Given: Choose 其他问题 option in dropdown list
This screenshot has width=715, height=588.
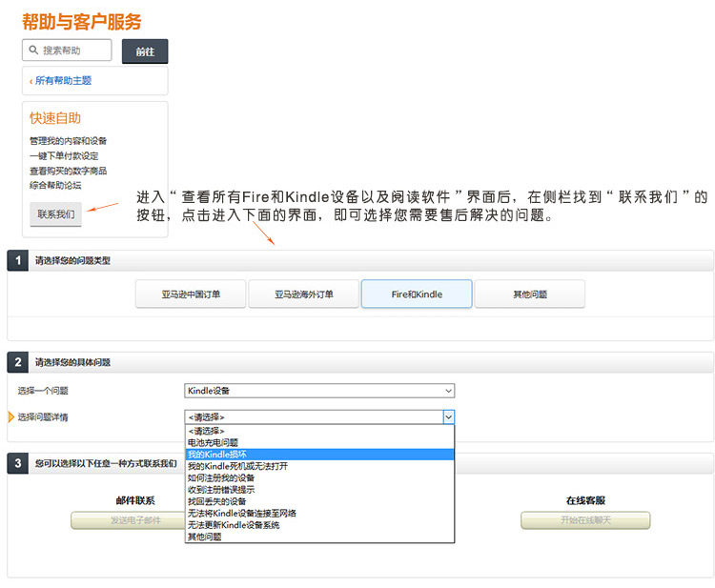Looking at the screenshot, I should (319, 537).
